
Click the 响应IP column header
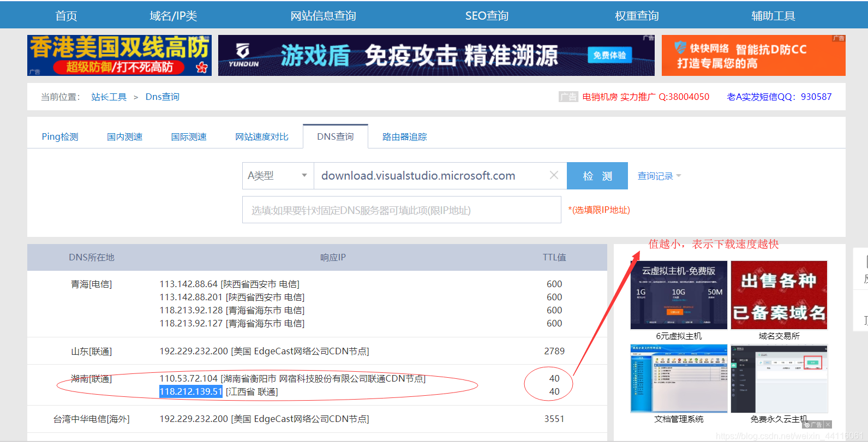(333, 257)
